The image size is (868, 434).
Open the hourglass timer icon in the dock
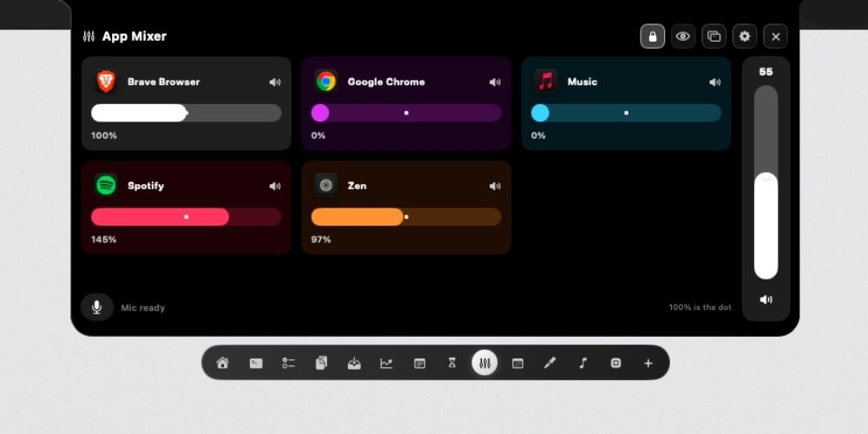pos(452,363)
